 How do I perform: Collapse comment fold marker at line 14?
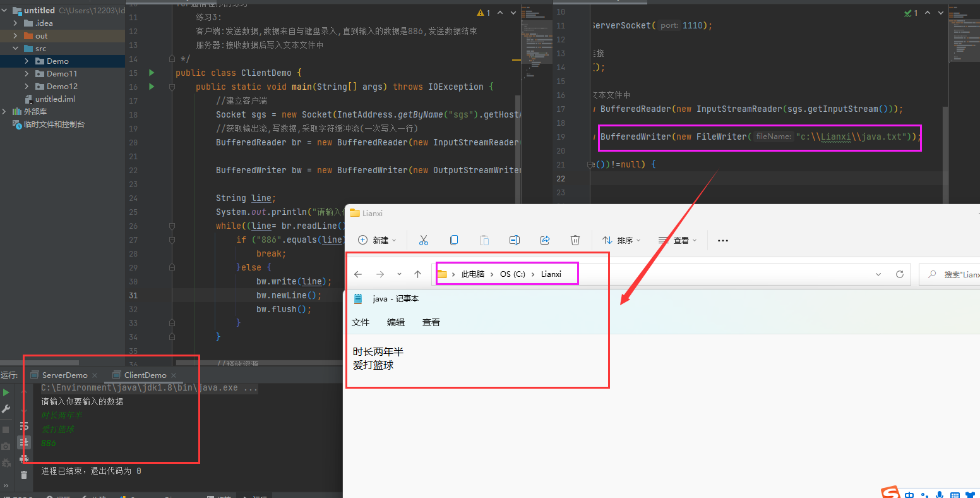[x=172, y=59]
